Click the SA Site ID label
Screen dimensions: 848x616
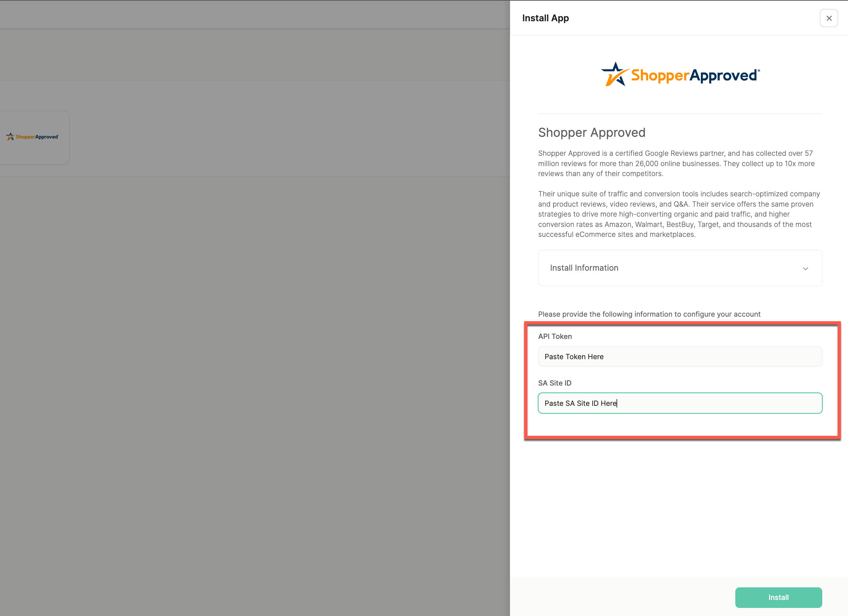click(x=555, y=383)
